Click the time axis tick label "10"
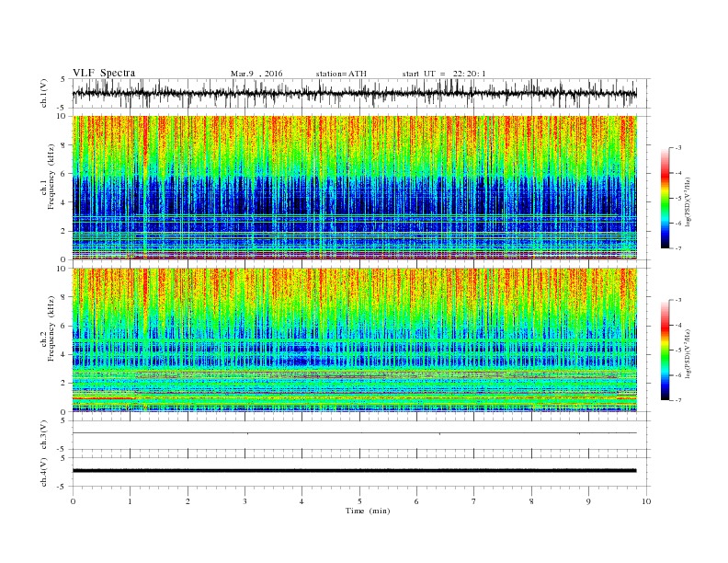 coord(646,501)
